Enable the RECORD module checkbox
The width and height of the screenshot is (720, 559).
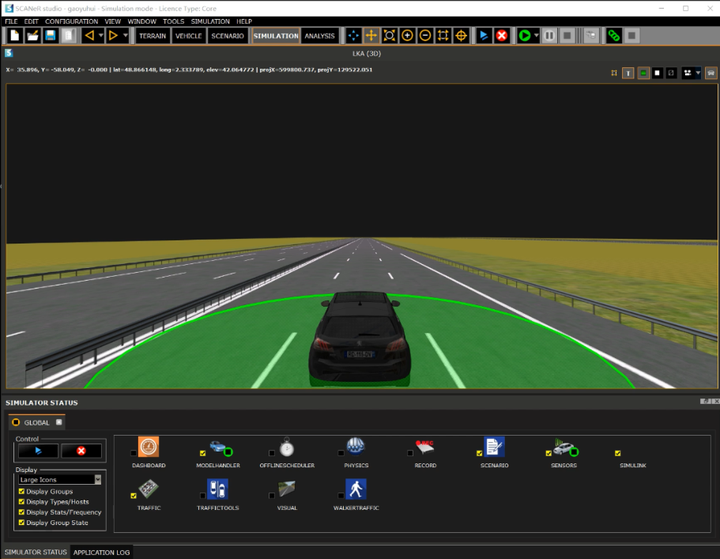(410, 453)
